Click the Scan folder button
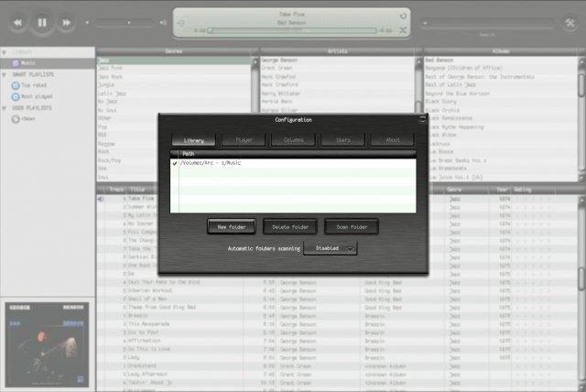The image size is (586, 392). point(352,227)
